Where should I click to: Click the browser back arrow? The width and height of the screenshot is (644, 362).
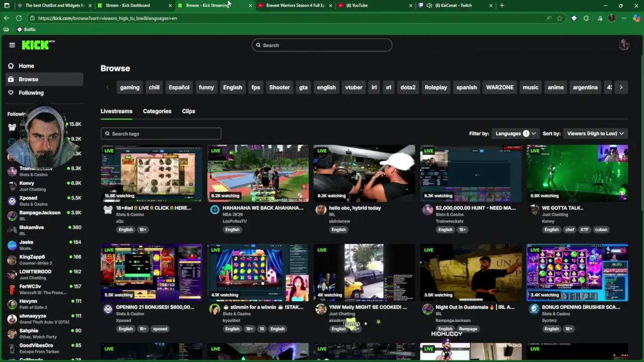7,18
